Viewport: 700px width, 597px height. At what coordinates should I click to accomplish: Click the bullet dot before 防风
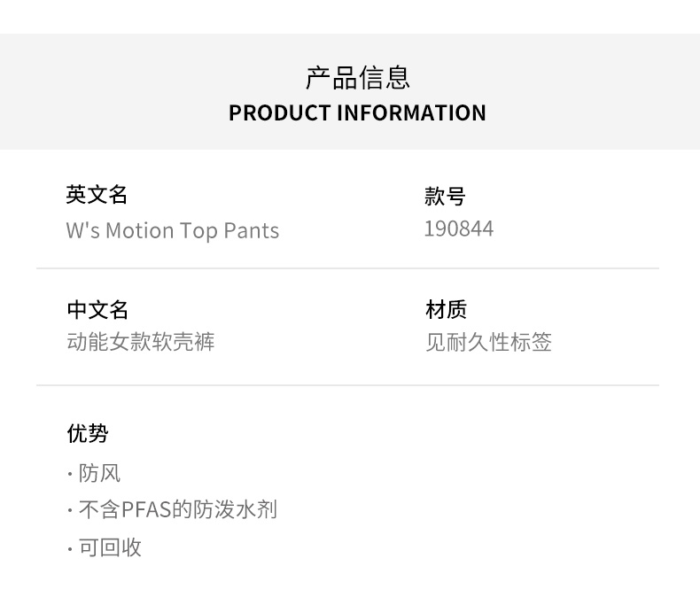[x=70, y=475]
